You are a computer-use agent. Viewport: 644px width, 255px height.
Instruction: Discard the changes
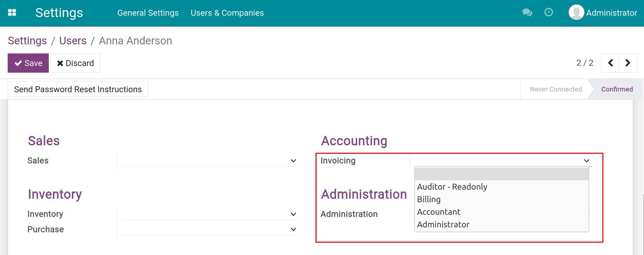75,63
